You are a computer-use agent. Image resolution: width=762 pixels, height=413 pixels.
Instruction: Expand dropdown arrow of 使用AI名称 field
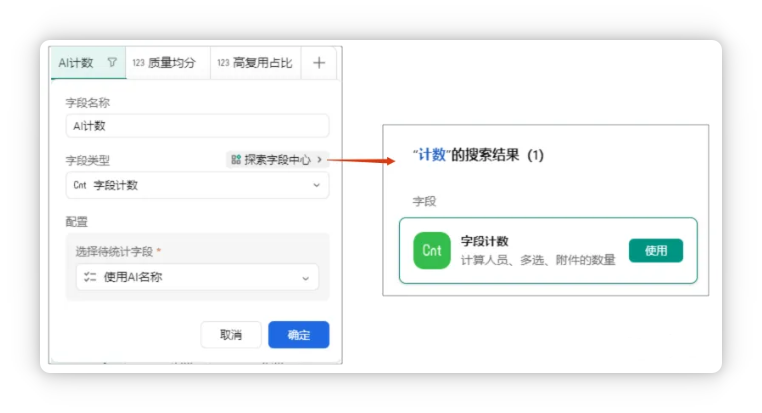point(306,278)
